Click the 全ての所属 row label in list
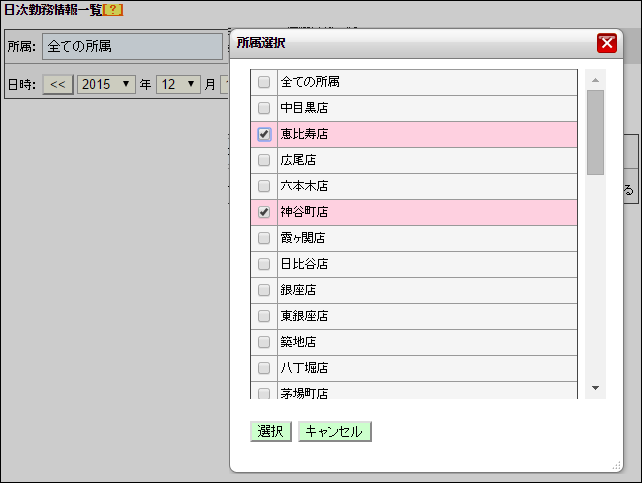The width and height of the screenshot is (642, 483). [x=310, y=82]
